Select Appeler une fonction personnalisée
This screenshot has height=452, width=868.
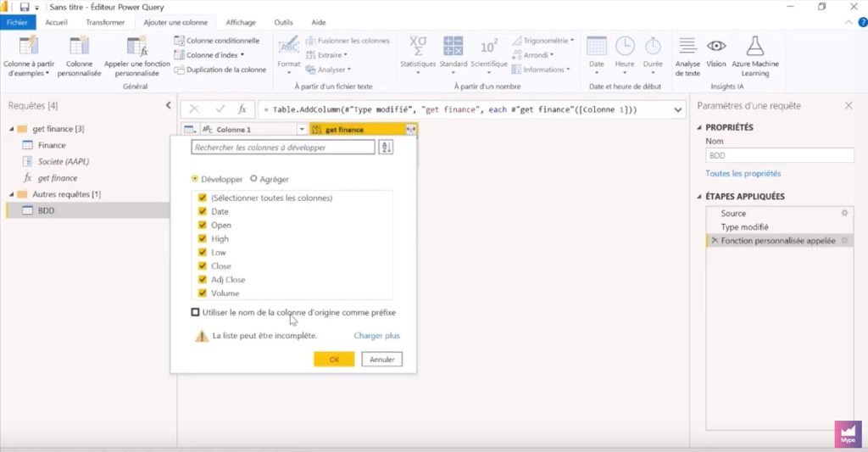point(136,56)
